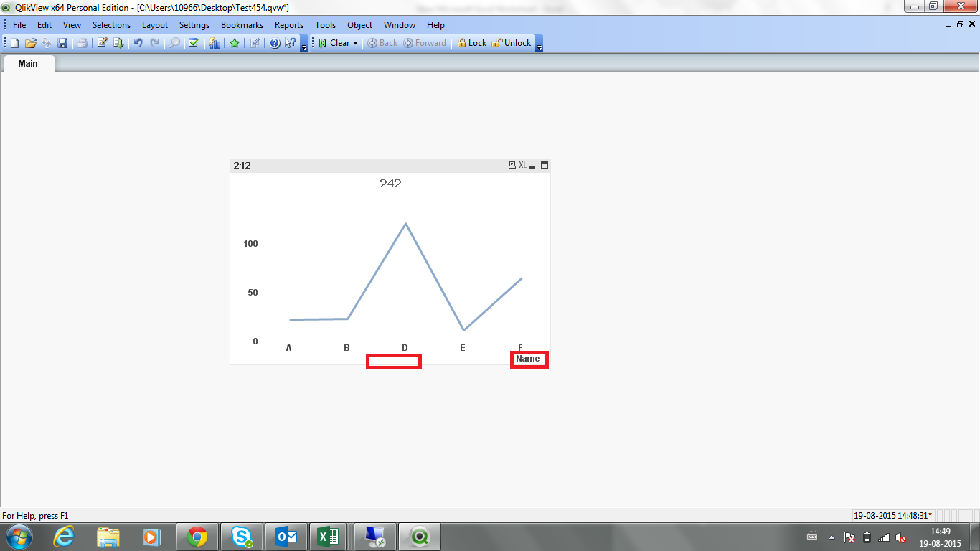Restore down the QlikView application window

(x=933, y=6)
